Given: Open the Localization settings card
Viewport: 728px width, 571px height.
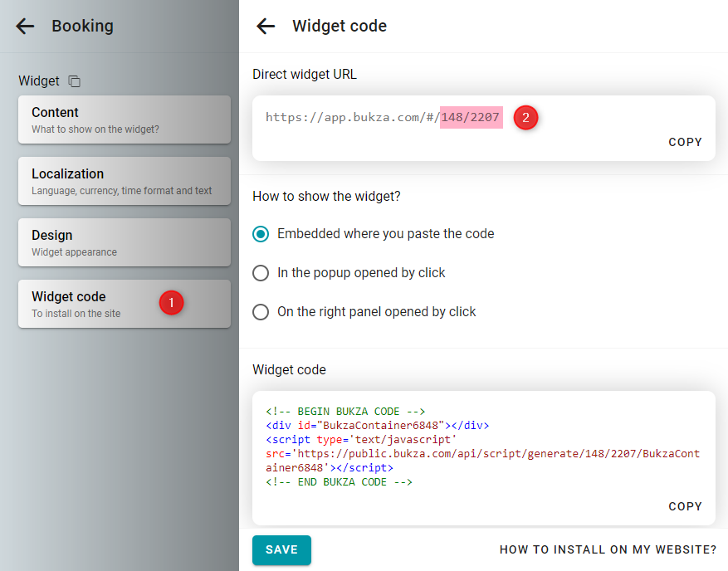Looking at the screenshot, I should [124, 181].
